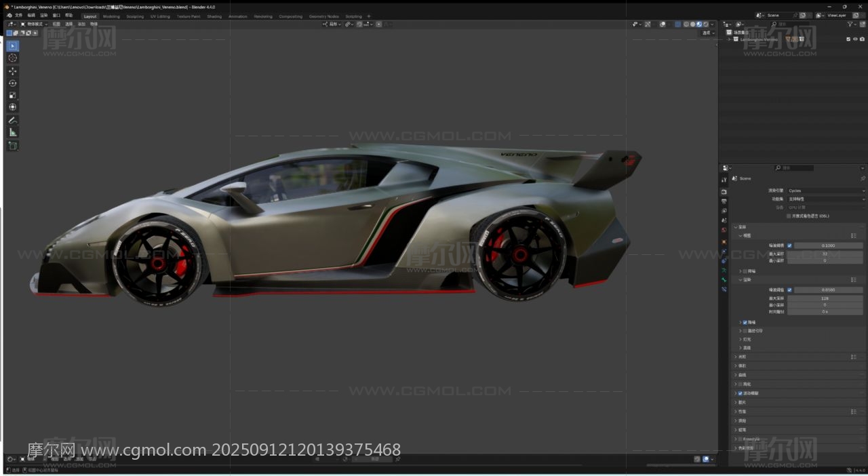Screen dimensions: 868x476
Task: Select the Move tool
Action: click(12, 71)
